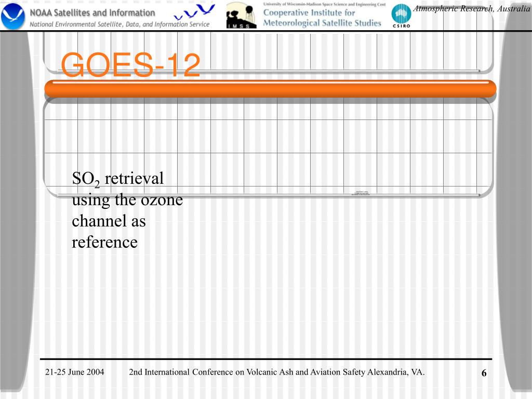This screenshot has height=399, width=532.
Task: Click slide number '6'
Action: coord(484,373)
